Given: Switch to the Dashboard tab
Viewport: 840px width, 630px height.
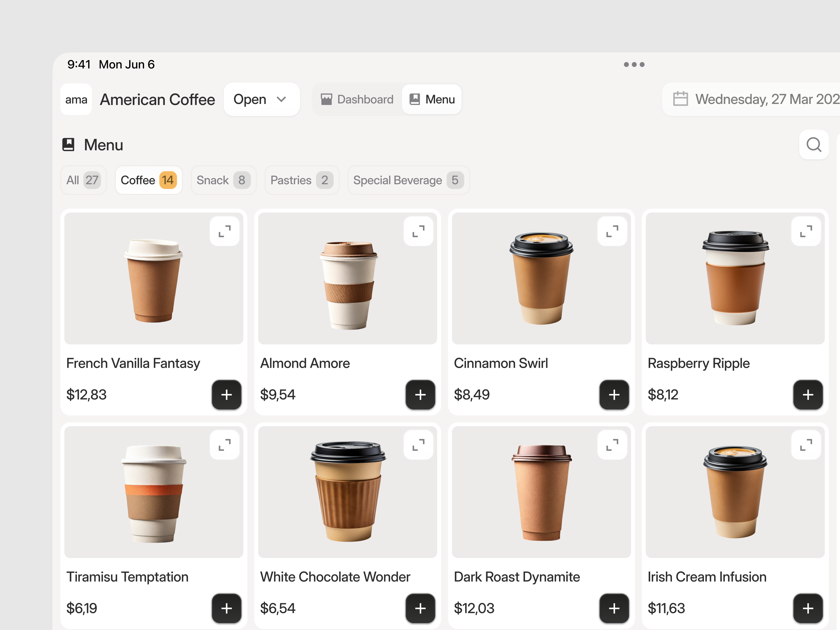Looking at the screenshot, I should [x=356, y=99].
